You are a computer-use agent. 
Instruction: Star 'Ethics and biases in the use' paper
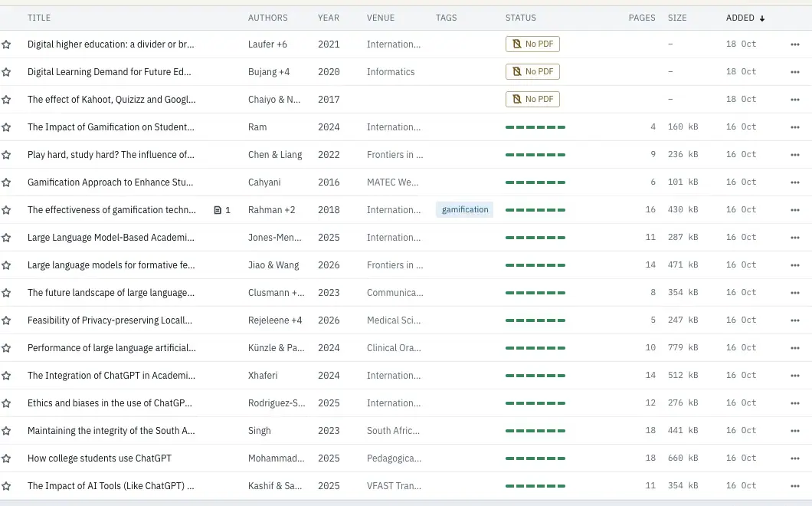(x=6, y=403)
